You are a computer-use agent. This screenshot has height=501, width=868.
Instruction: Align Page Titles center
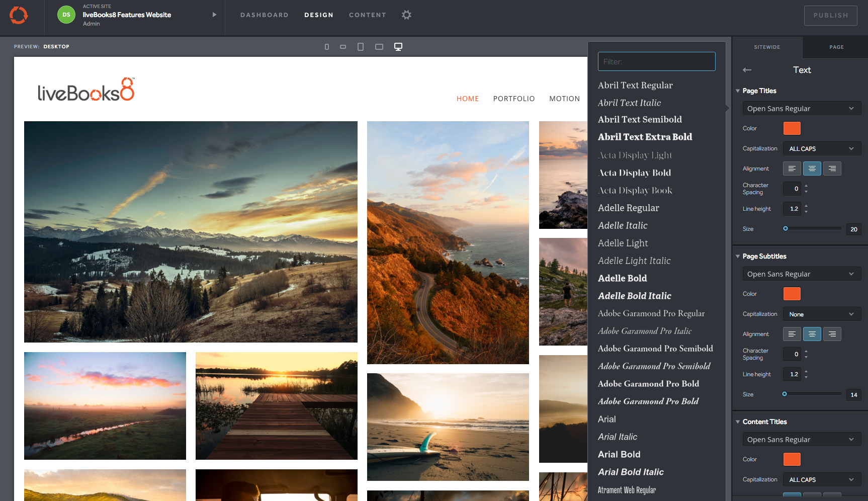coord(812,169)
